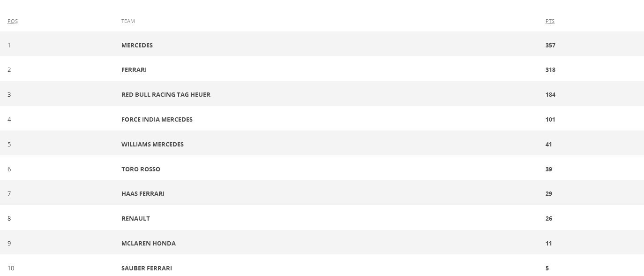Viewport: 644px width, 276px height.
Task: Click the 184 points value
Action: [x=550, y=94]
